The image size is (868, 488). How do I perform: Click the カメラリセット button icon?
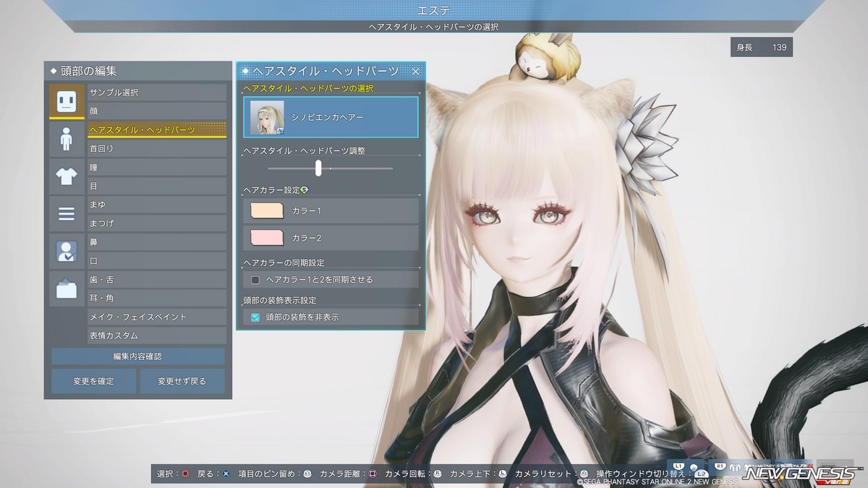pos(583,474)
